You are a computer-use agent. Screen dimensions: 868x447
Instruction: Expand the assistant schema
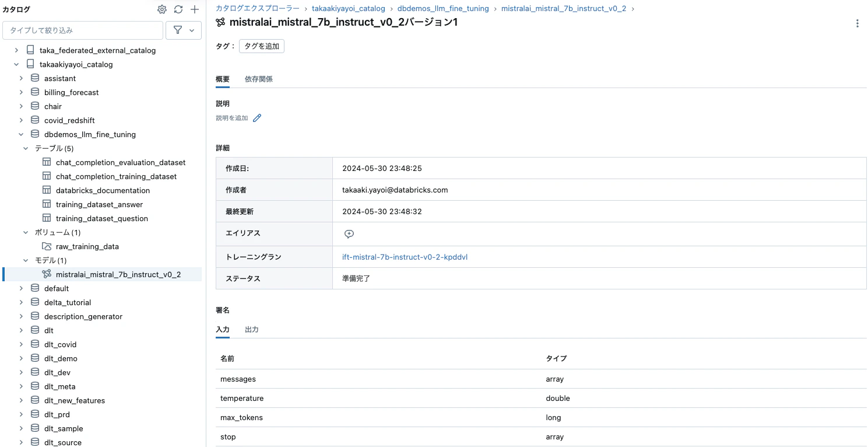pos(21,78)
